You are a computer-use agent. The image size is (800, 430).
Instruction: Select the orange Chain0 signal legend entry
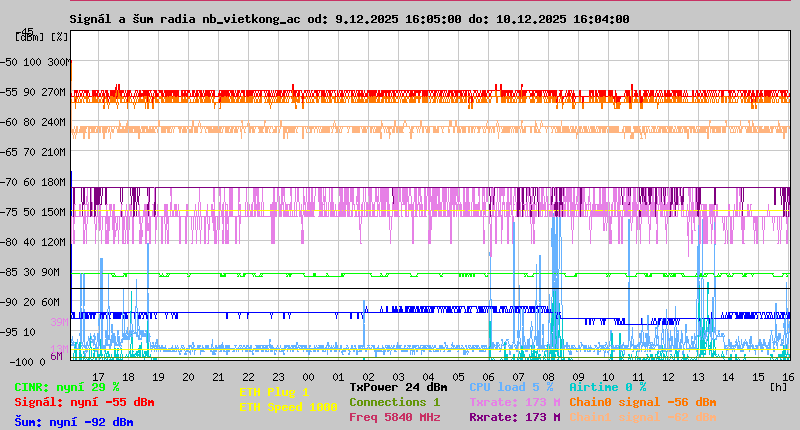(642, 402)
